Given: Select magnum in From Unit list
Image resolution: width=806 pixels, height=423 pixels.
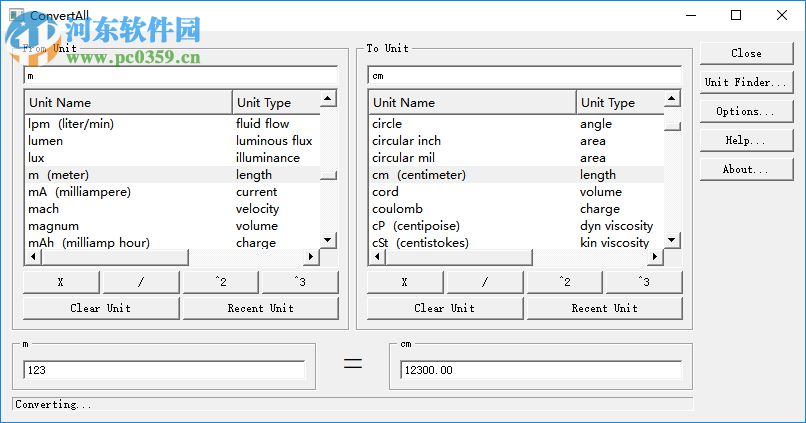Looking at the screenshot, I should (172, 226).
